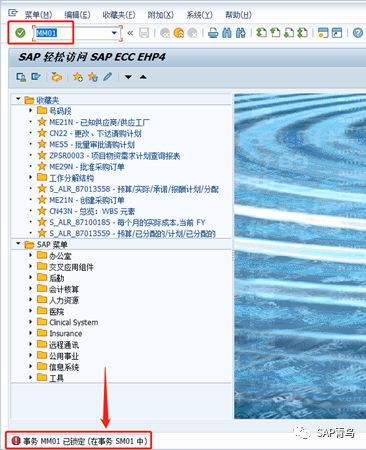The height and width of the screenshot is (450, 366).
Task: Select the Insurance folder
Action: [66, 334]
